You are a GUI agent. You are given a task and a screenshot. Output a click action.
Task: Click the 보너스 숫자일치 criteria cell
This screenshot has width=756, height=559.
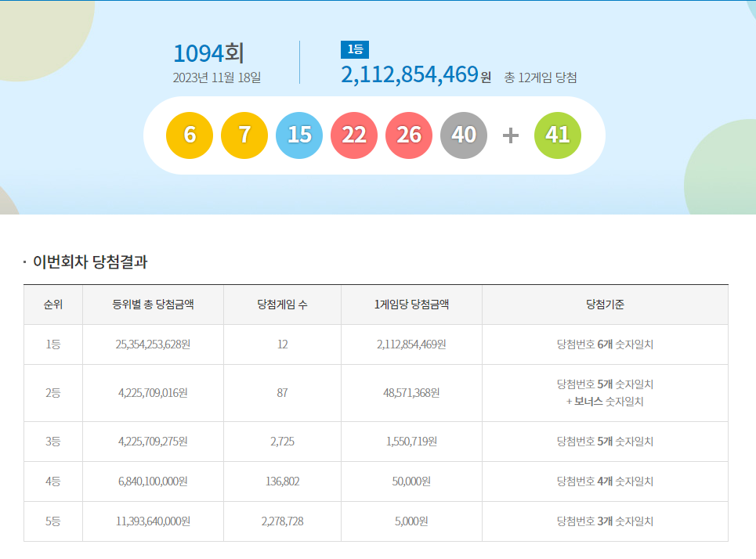[605, 393]
